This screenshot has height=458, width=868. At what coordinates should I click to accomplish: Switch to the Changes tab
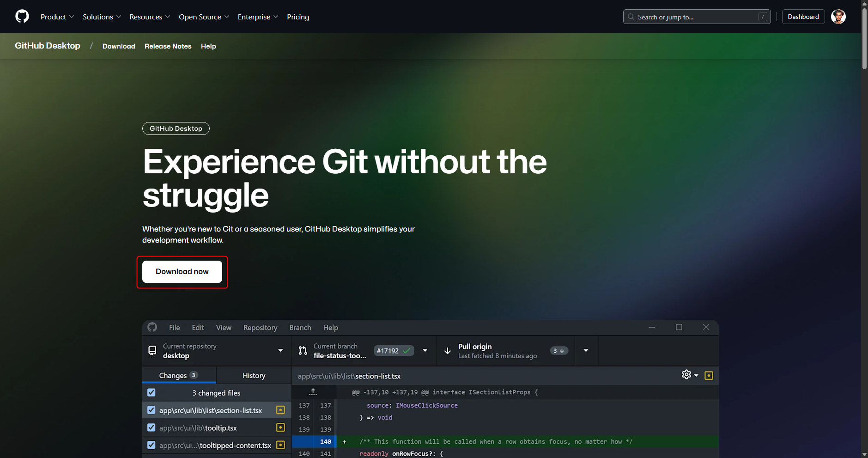coord(179,375)
